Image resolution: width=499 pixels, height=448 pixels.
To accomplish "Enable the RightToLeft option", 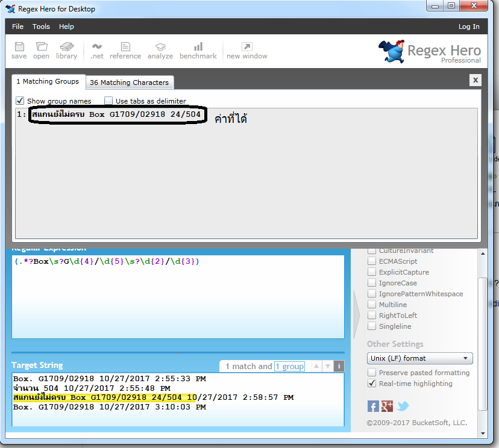I will tap(372, 315).
